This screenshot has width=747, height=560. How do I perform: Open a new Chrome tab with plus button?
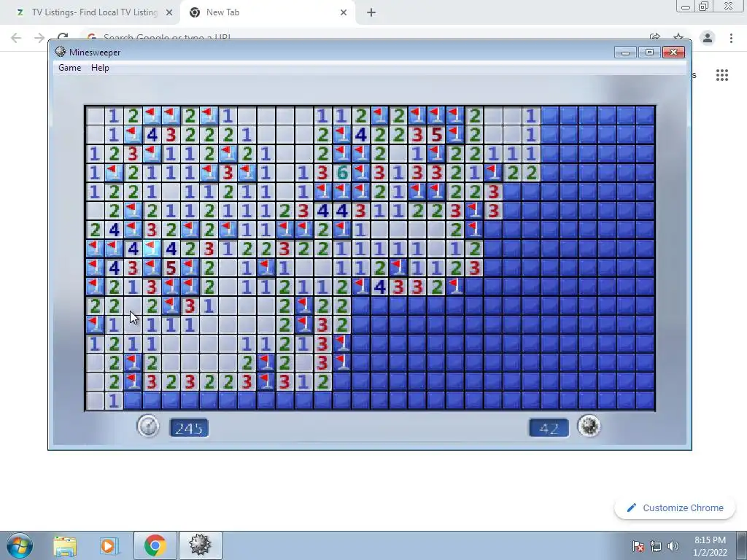[x=371, y=12]
